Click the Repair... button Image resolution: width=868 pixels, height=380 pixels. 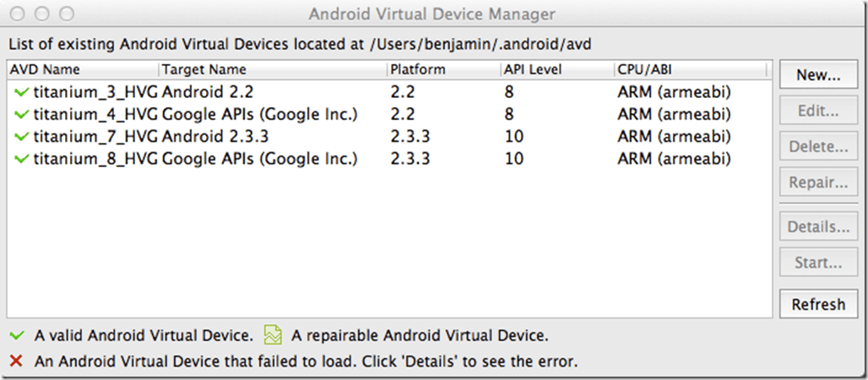coord(818,182)
